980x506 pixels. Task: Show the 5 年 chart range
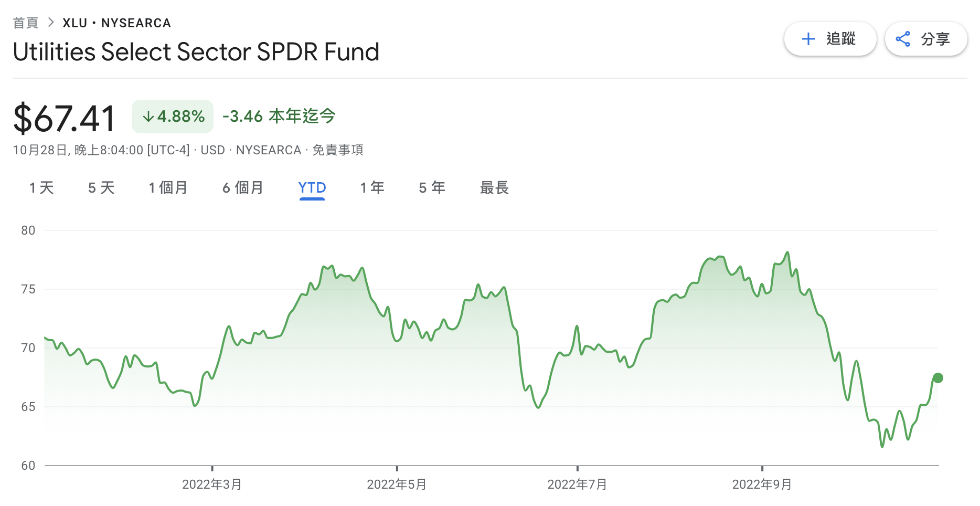coord(432,188)
